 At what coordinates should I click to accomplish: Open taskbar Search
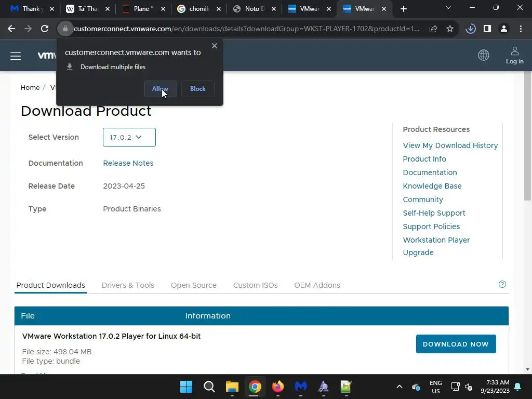click(209, 387)
